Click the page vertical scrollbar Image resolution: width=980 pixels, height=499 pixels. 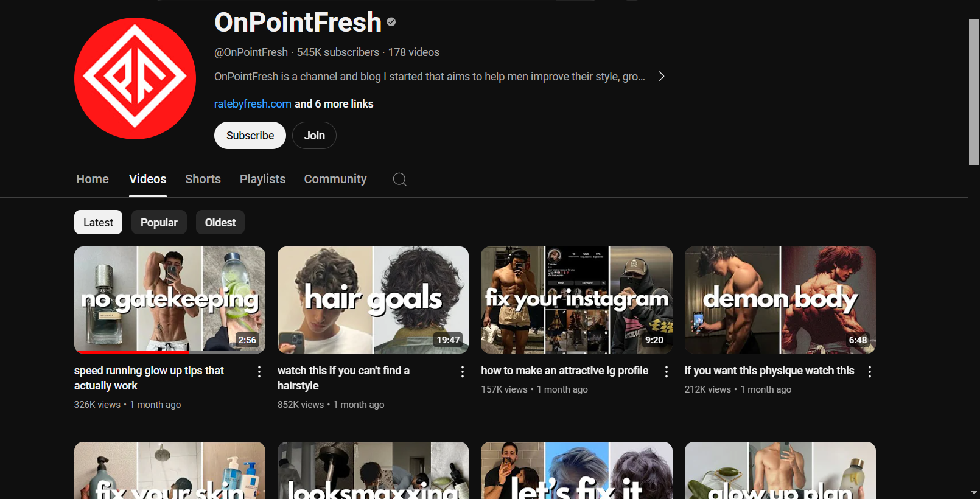(x=974, y=91)
